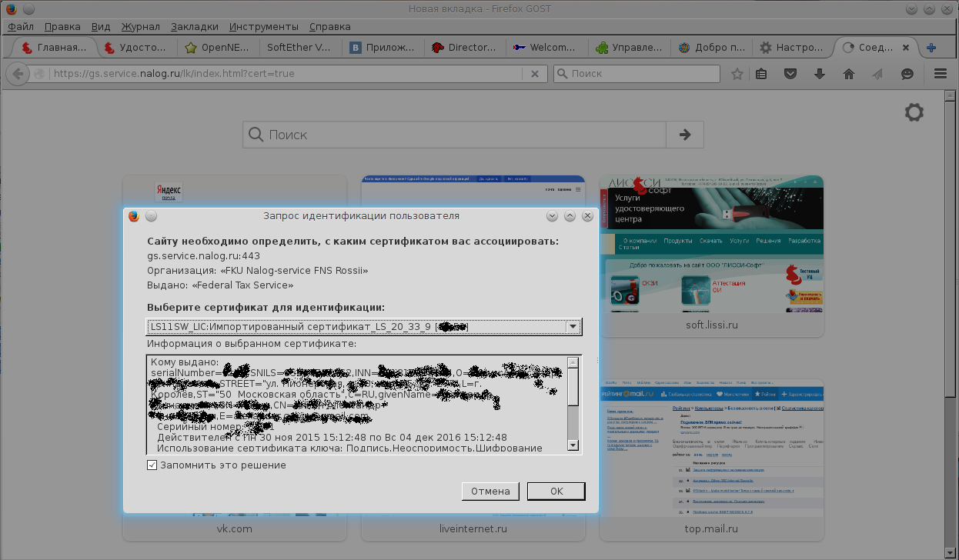Open the Журнал menu
959x560 pixels.
(x=140, y=26)
